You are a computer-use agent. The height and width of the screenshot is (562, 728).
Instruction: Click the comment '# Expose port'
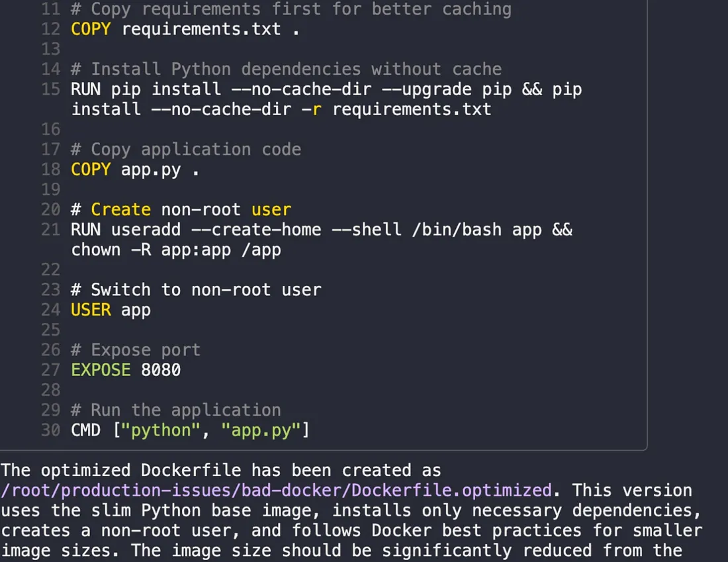(136, 350)
